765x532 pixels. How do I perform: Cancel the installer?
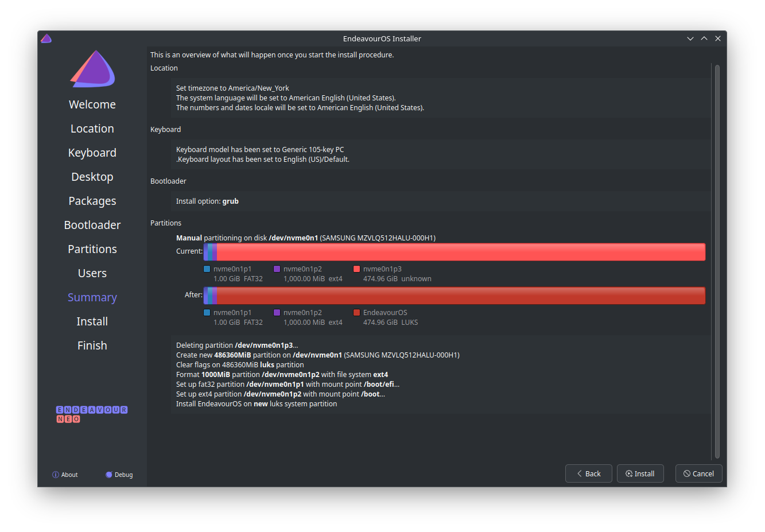coord(698,473)
